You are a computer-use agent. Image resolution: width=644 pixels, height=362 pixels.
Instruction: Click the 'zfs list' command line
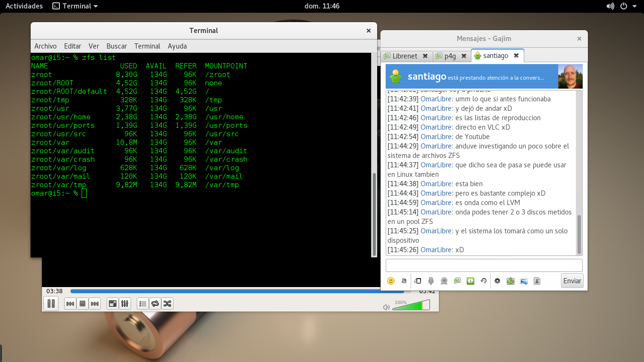(99, 58)
